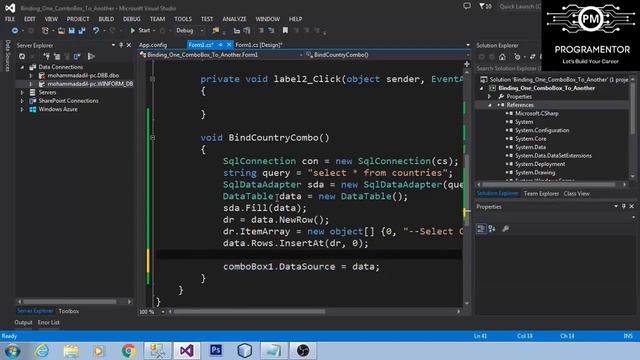The width and height of the screenshot is (640, 360).
Task: Expand the Properties node in Solution Explorer
Action: [489, 97]
